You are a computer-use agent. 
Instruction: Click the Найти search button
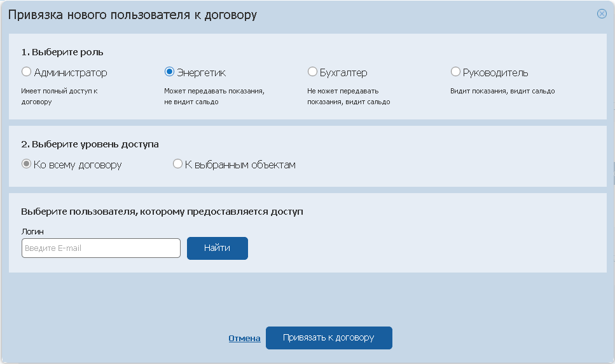coord(218,248)
